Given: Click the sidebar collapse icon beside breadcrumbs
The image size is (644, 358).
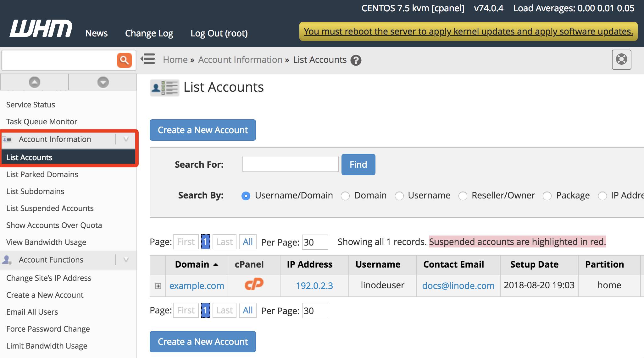Looking at the screenshot, I should click(147, 59).
